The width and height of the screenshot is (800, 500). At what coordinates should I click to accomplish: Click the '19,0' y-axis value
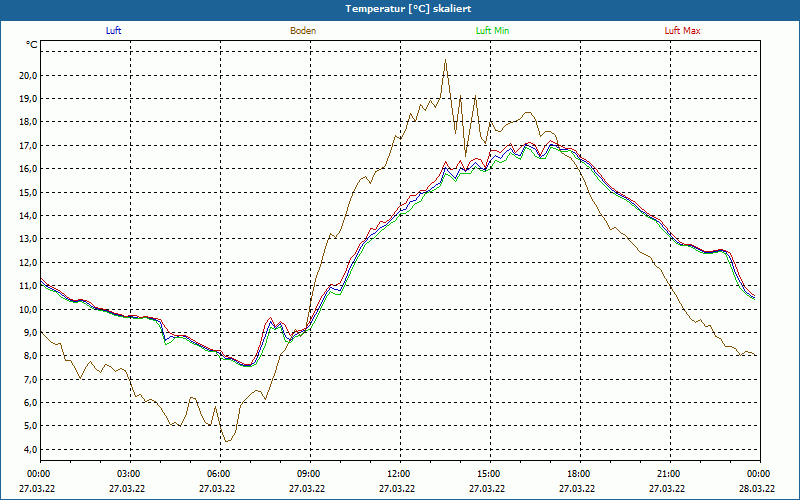click(x=28, y=98)
